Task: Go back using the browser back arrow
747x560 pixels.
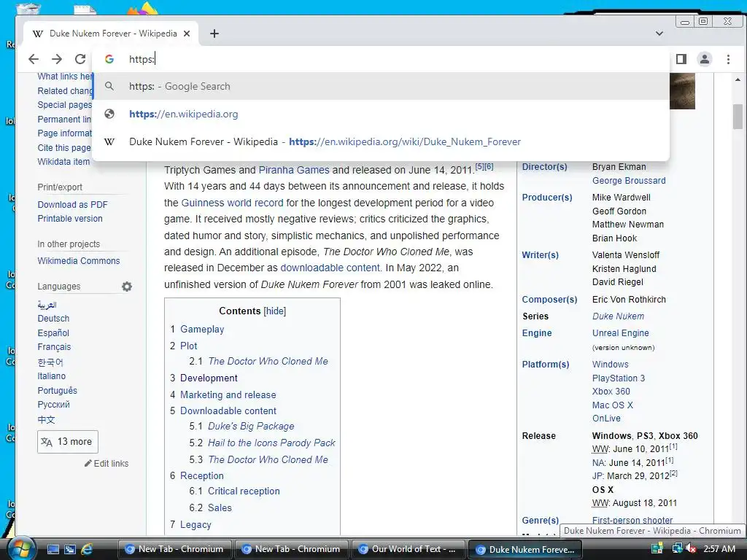Action: [34, 59]
